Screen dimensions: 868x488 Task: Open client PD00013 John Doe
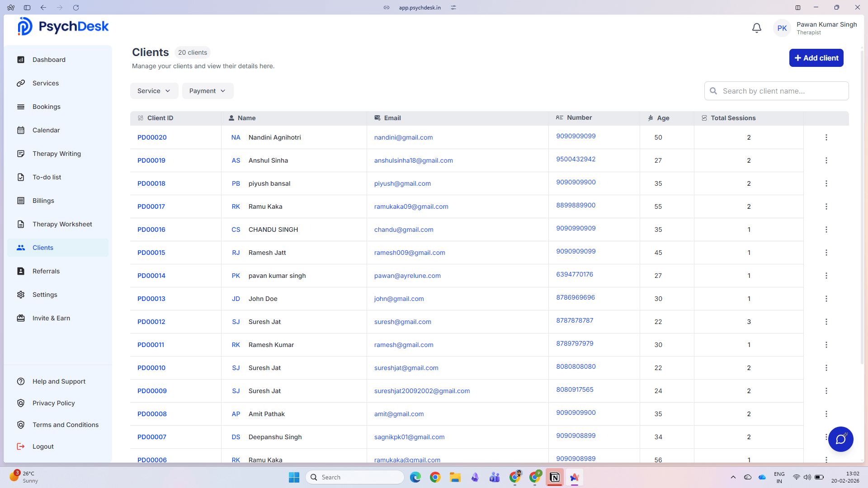(x=151, y=299)
